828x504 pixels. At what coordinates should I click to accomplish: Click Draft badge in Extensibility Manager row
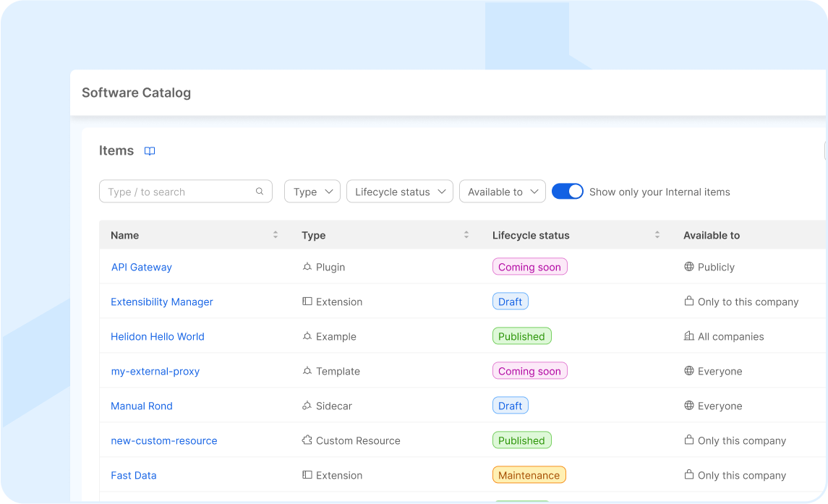[510, 302]
